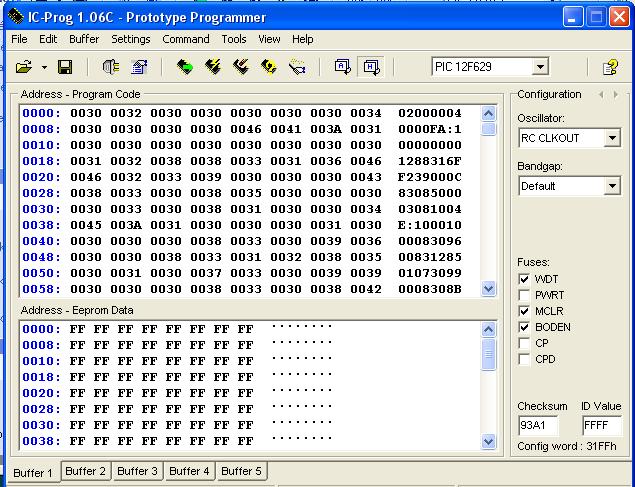Expand the PIC 12F629 device dropdown
635x487 pixels.
point(540,67)
